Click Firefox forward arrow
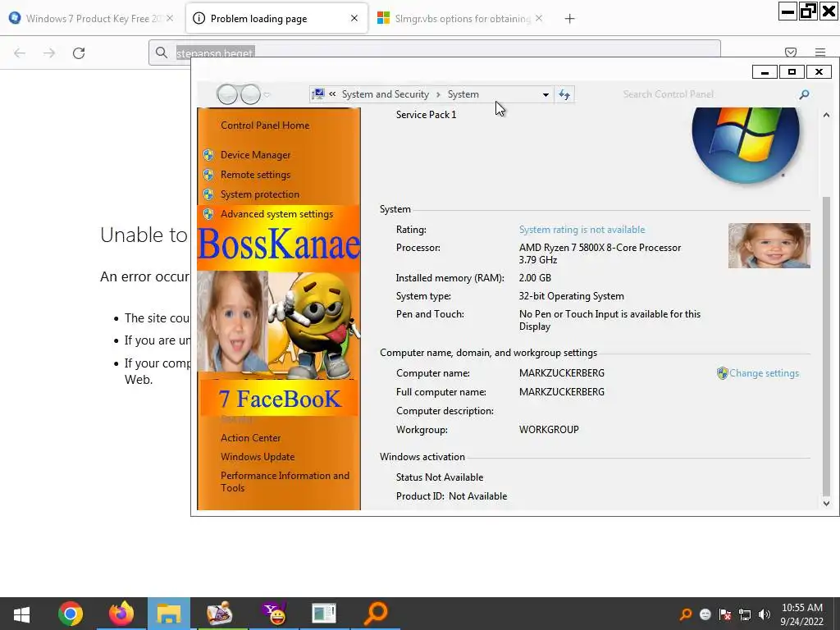 (49, 53)
